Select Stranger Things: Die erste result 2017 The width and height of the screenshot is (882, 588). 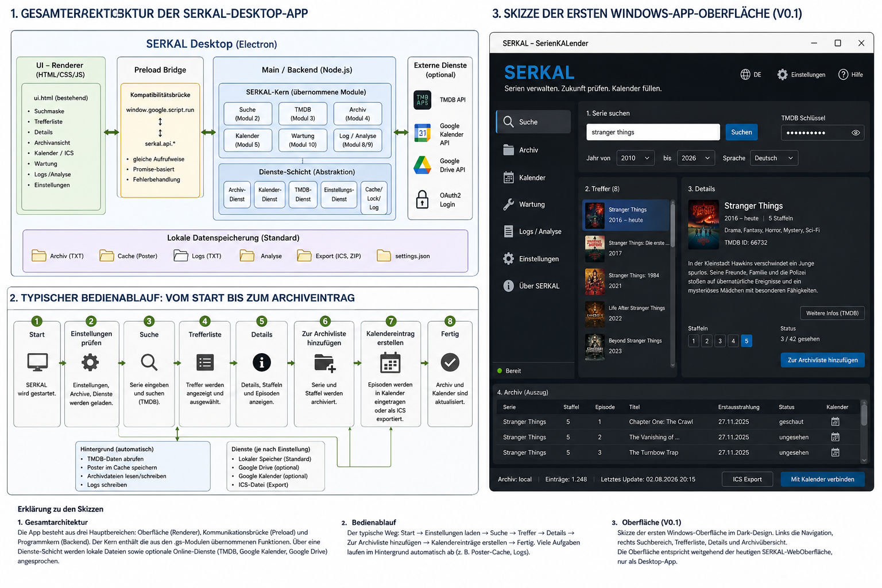[626, 248]
